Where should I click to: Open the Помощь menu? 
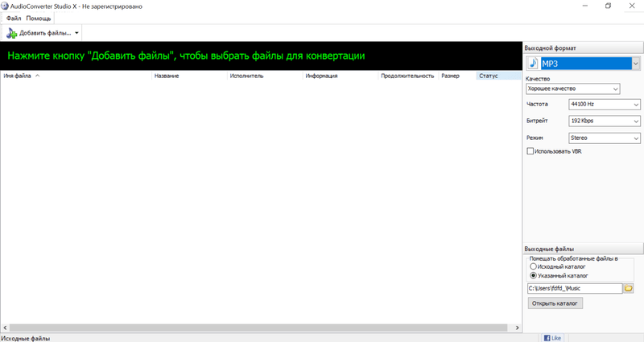pos(38,18)
